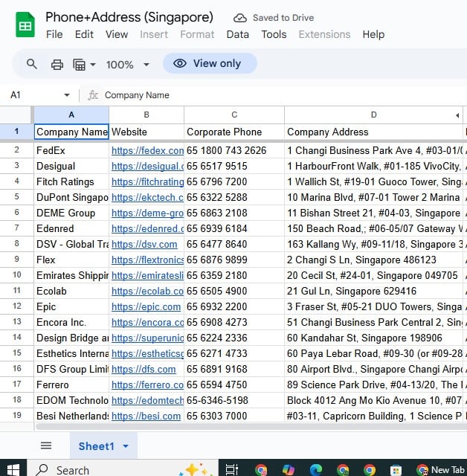Open the Help menu
This screenshot has width=467, height=476.
coord(373,34)
